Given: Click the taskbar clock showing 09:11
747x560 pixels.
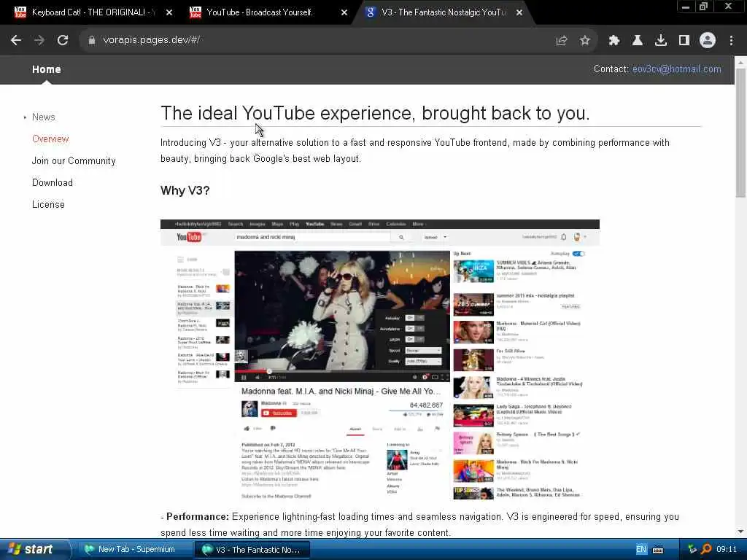Looking at the screenshot, I should tap(727, 550).
